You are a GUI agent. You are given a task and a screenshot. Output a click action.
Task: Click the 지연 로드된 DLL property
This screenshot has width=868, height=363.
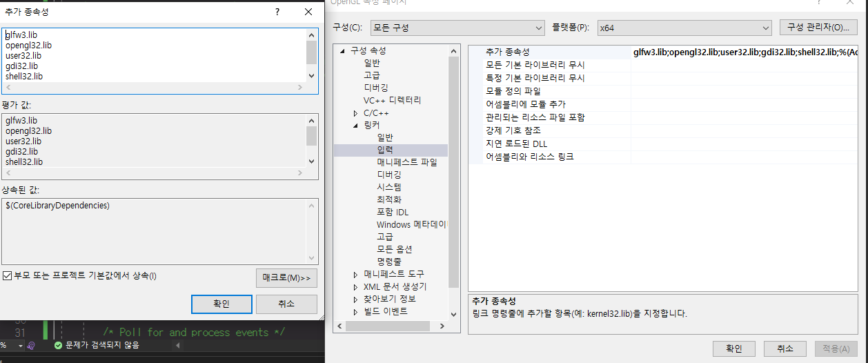click(664, 144)
